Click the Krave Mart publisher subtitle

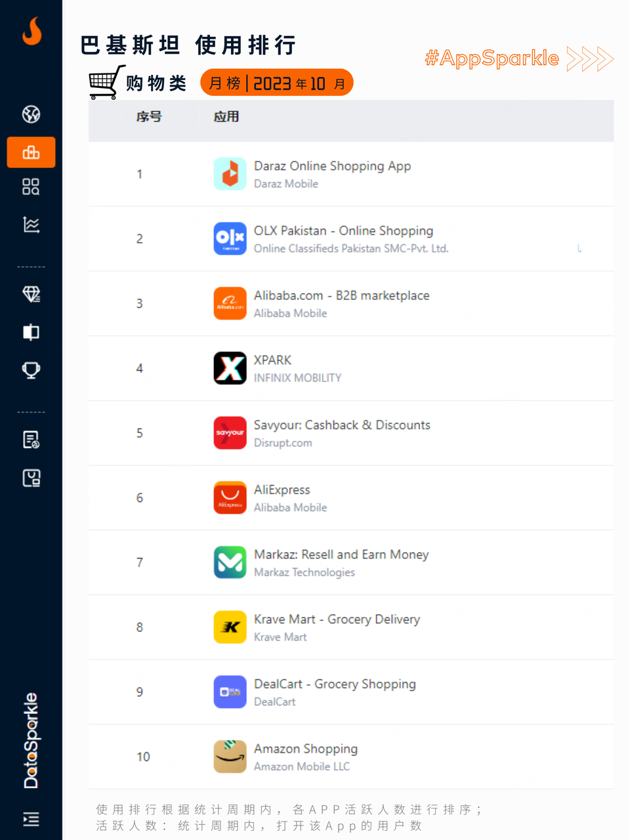coord(280,637)
